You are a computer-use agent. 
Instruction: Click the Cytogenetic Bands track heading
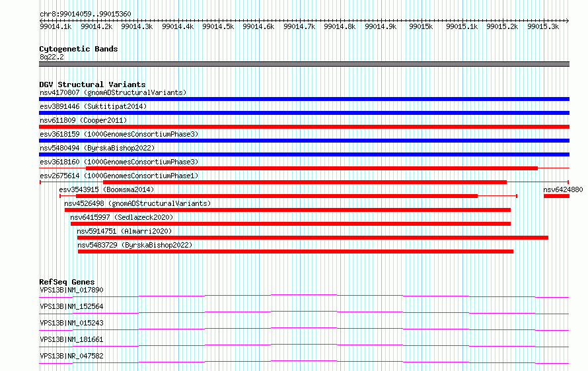coord(79,49)
